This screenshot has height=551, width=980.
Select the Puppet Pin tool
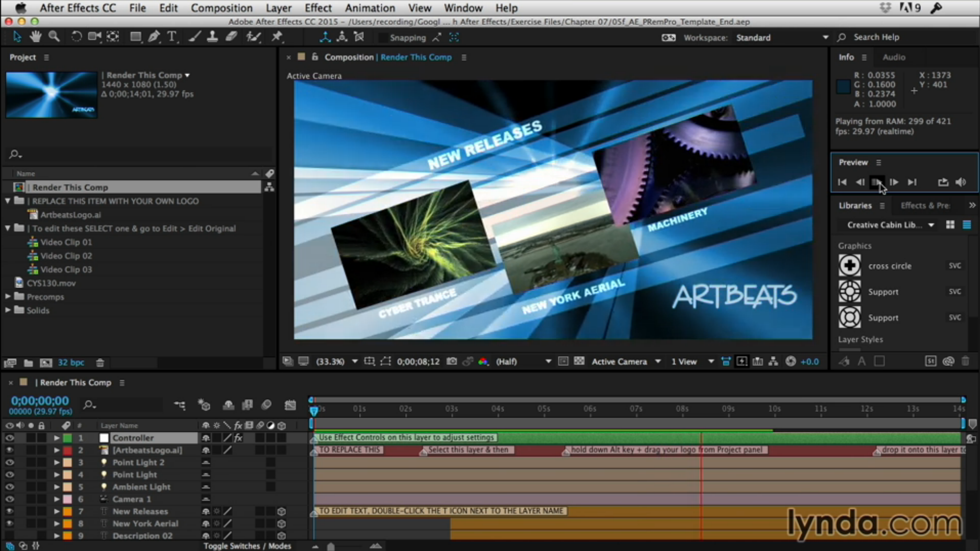277,37
